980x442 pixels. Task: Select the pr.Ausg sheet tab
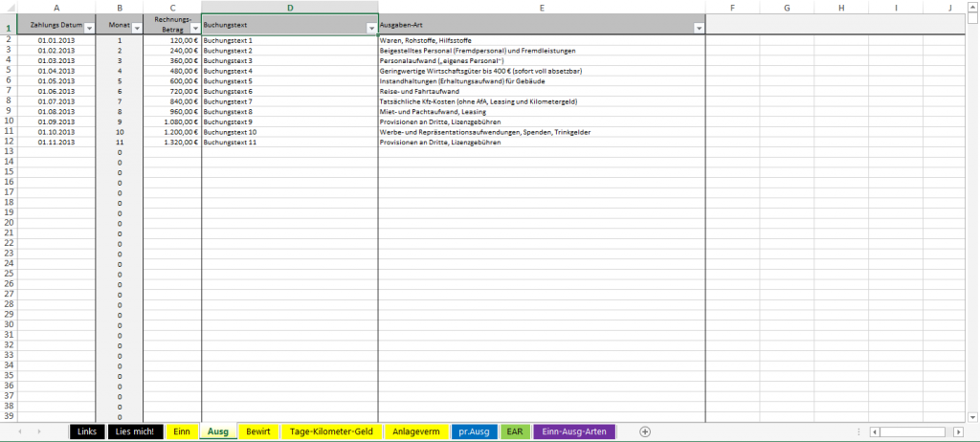click(x=475, y=431)
